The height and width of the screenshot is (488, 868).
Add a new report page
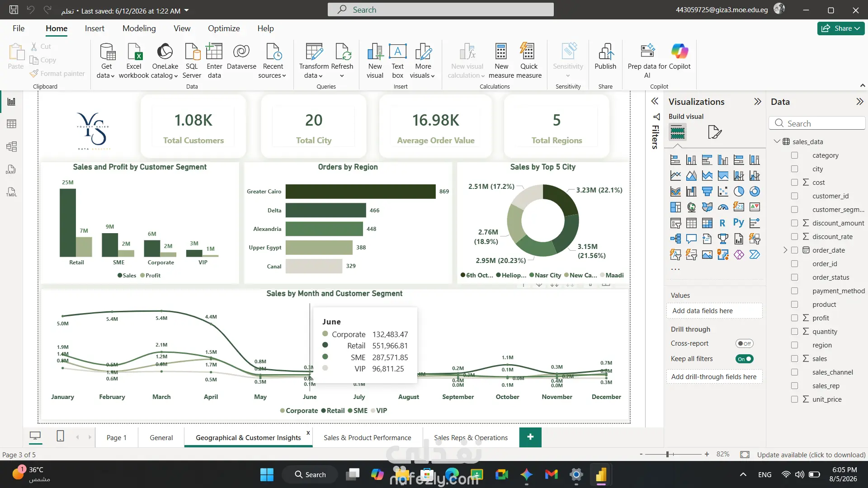point(530,437)
